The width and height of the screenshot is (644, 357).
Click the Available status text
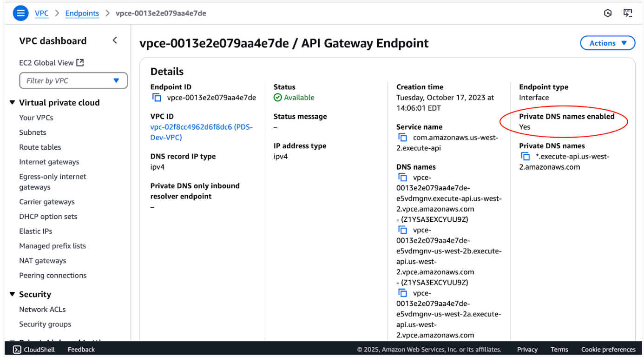[299, 98]
